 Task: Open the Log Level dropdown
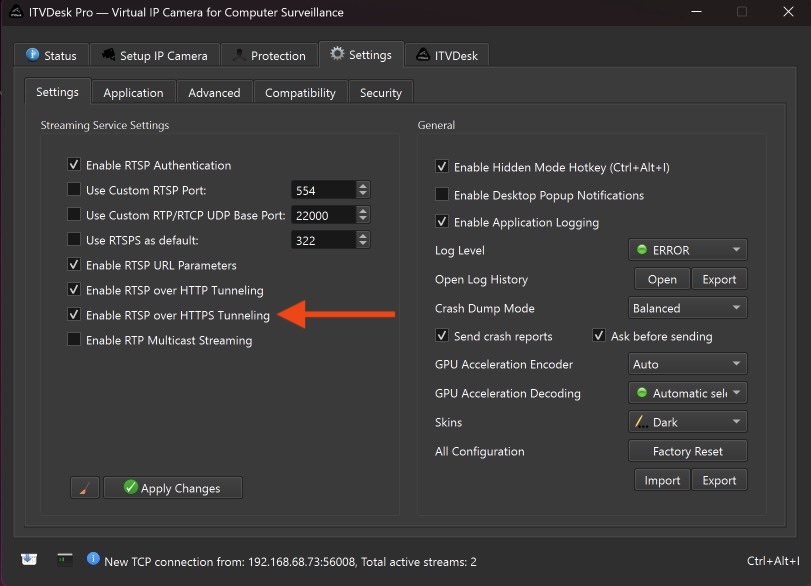687,250
